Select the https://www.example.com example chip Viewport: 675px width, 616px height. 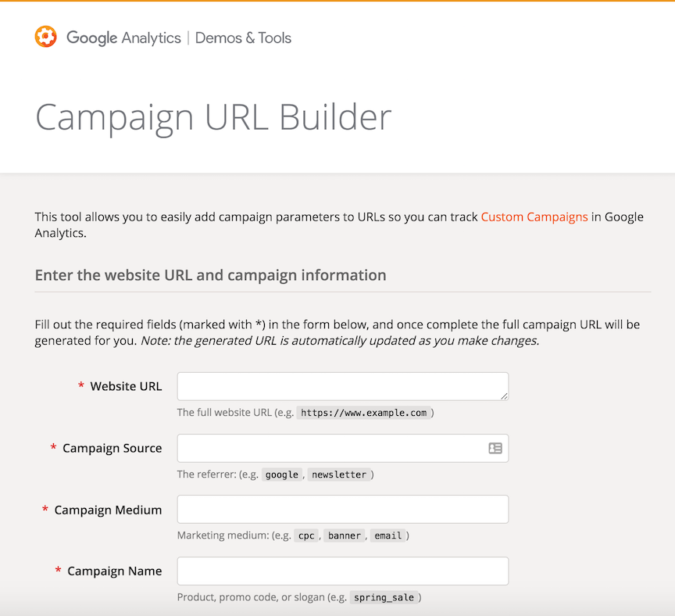point(364,412)
